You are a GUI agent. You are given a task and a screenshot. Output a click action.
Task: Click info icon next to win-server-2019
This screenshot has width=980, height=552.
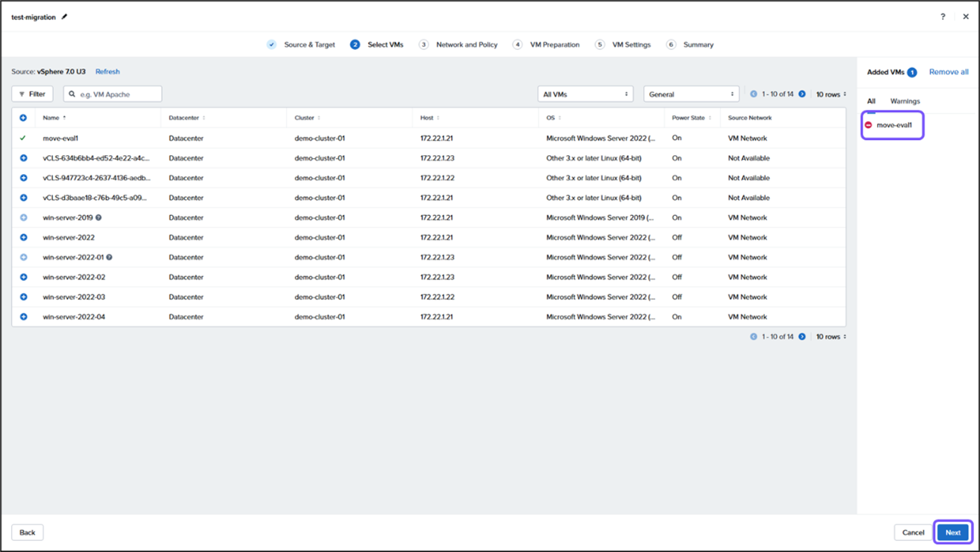98,218
